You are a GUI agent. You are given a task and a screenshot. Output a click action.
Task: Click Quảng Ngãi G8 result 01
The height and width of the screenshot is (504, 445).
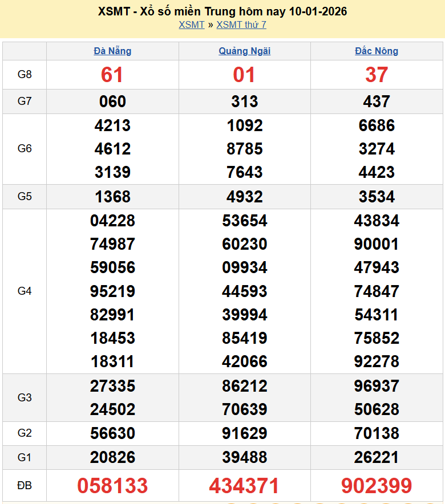coord(244,75)
